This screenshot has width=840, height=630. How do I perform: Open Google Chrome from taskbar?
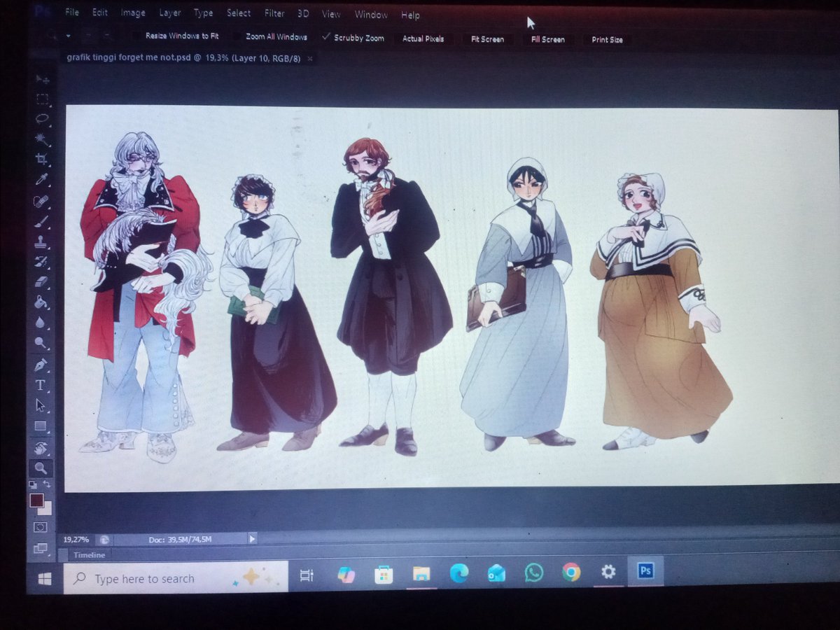571,573
